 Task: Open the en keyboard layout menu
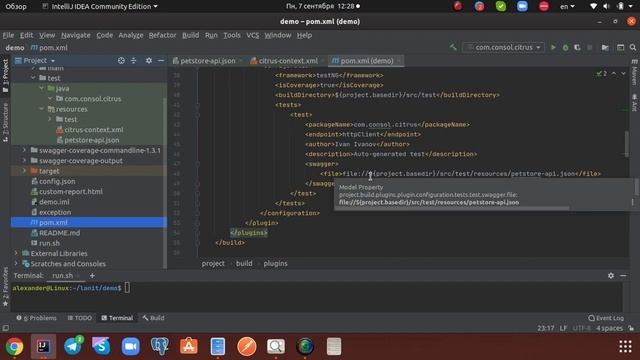tap(567, 6)
